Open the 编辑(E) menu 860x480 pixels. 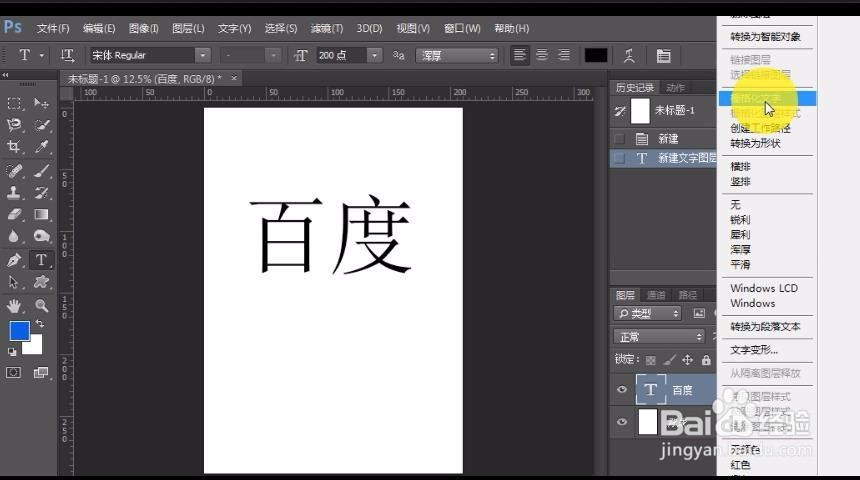pyautogui.click(x=99, y=29)
